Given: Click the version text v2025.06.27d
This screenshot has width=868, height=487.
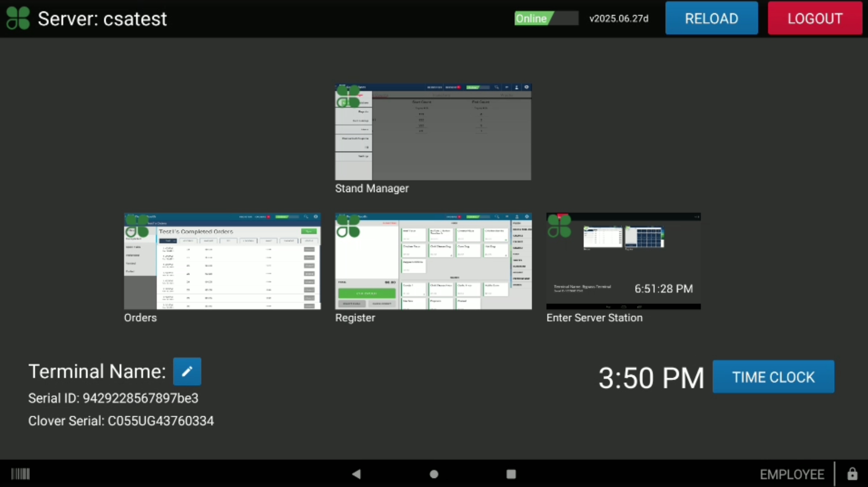Looking at the screenshot, I should coord(619,18).
